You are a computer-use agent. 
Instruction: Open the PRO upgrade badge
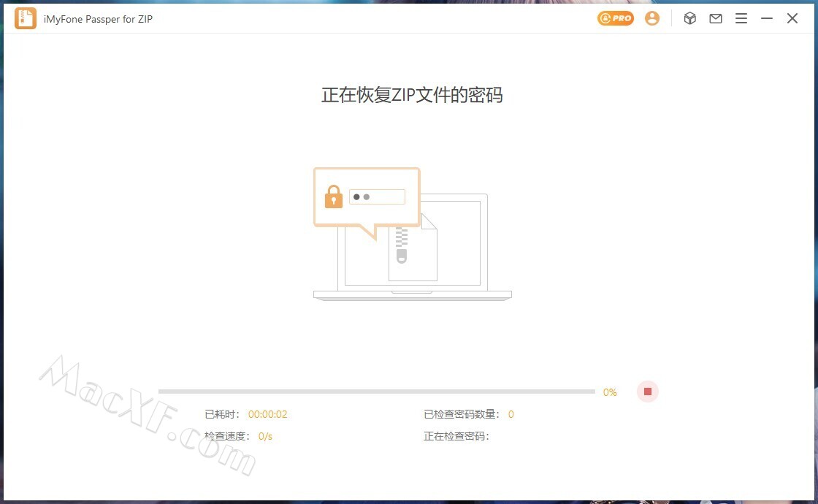point(616,18)
